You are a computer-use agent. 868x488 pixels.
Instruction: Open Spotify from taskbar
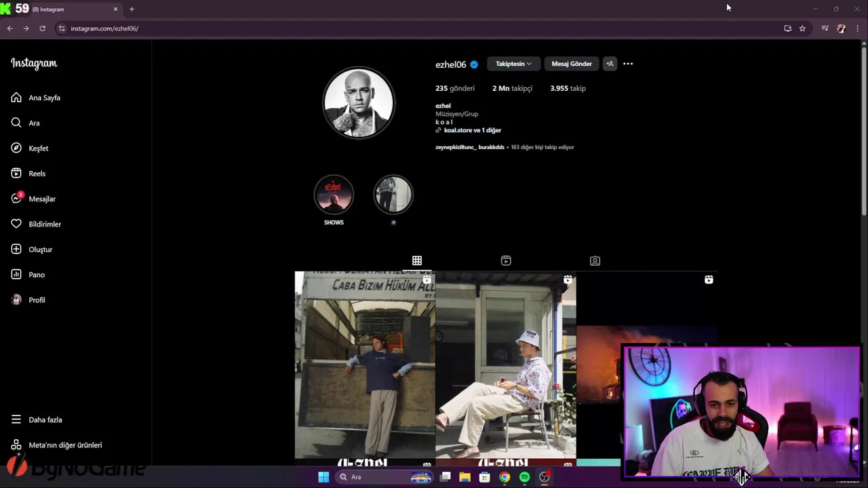[x=524, y=477]
